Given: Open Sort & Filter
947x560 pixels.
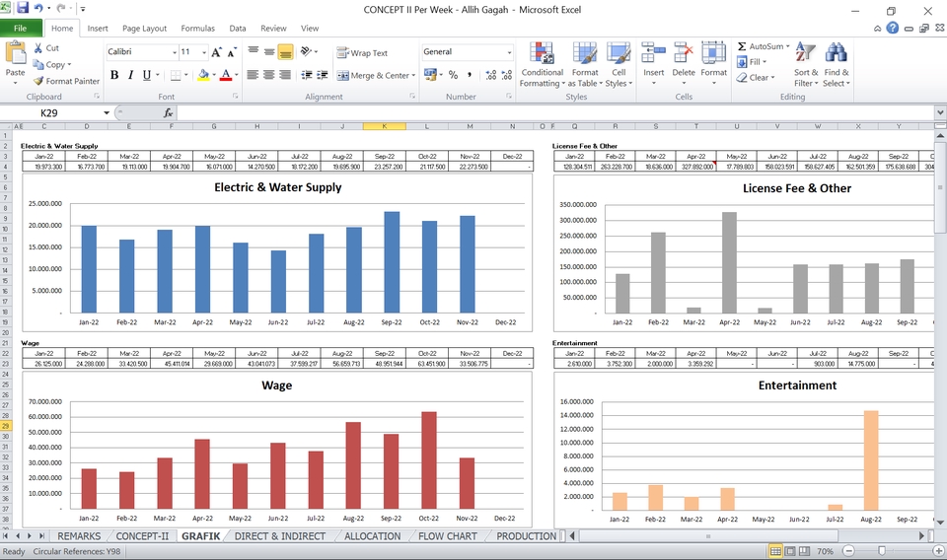Looking at the screenshot, I should click(806, 64).
